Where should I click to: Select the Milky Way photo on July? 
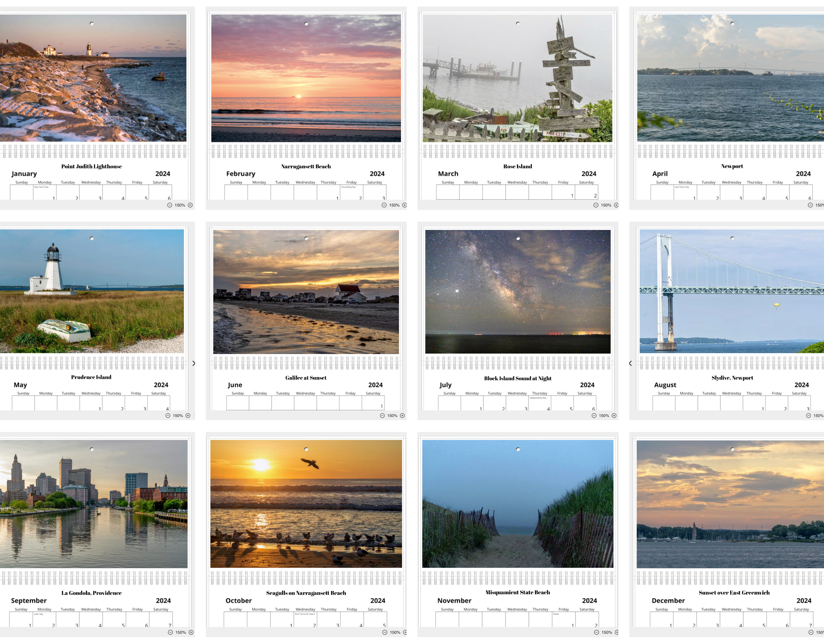tap(518, 291)
